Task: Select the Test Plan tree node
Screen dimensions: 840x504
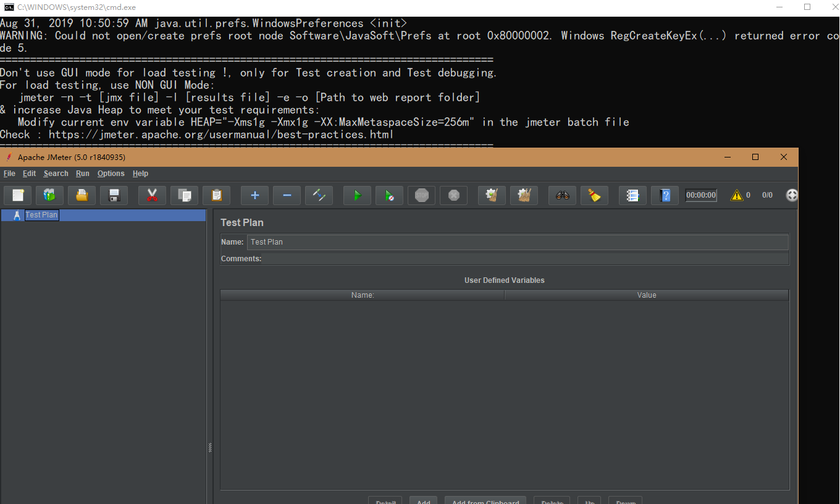Action: point(41,215)
